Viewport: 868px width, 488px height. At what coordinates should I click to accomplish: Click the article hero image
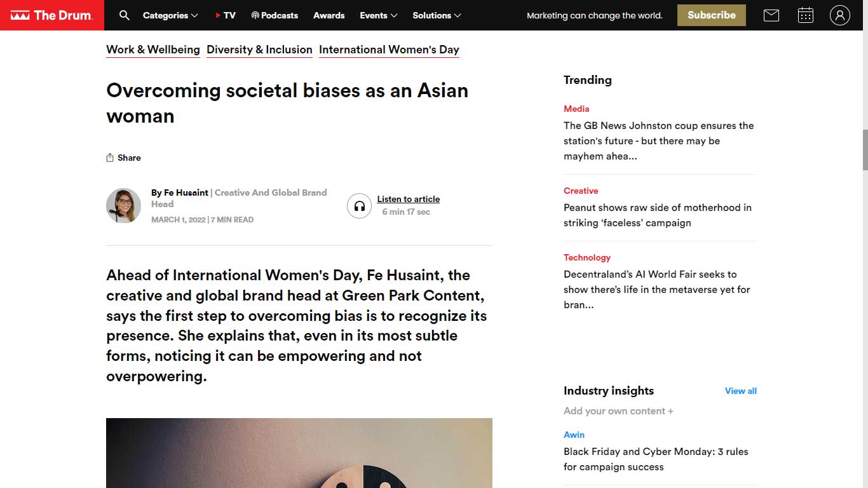tap(299, 453)
